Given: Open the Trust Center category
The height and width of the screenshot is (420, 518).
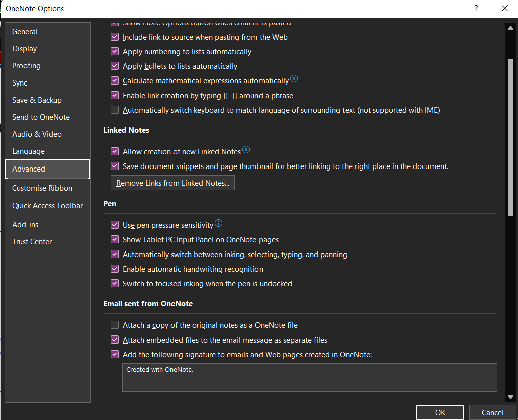Looking at the screenshot, I should 48,242.
